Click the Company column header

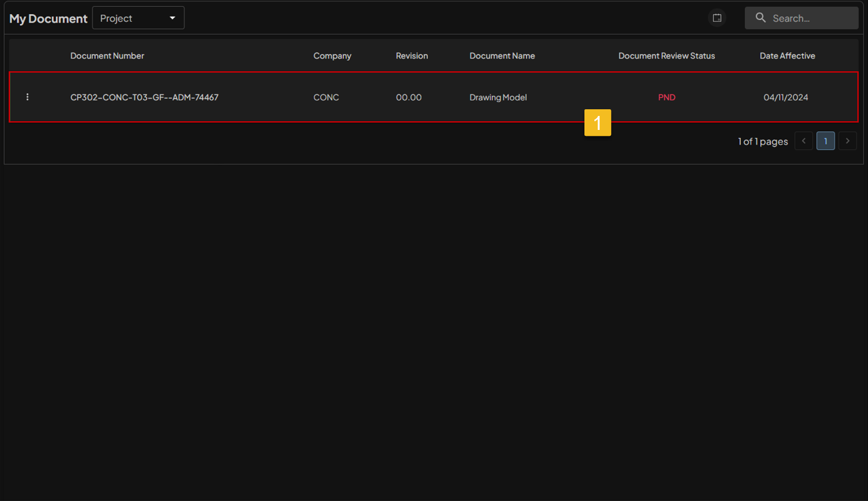pyautogui.click(x=332, y=56)
